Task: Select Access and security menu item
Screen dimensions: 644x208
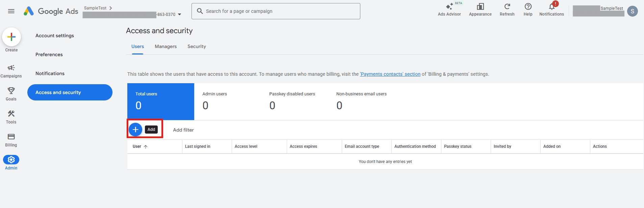Action: click(x=70, y=92)
